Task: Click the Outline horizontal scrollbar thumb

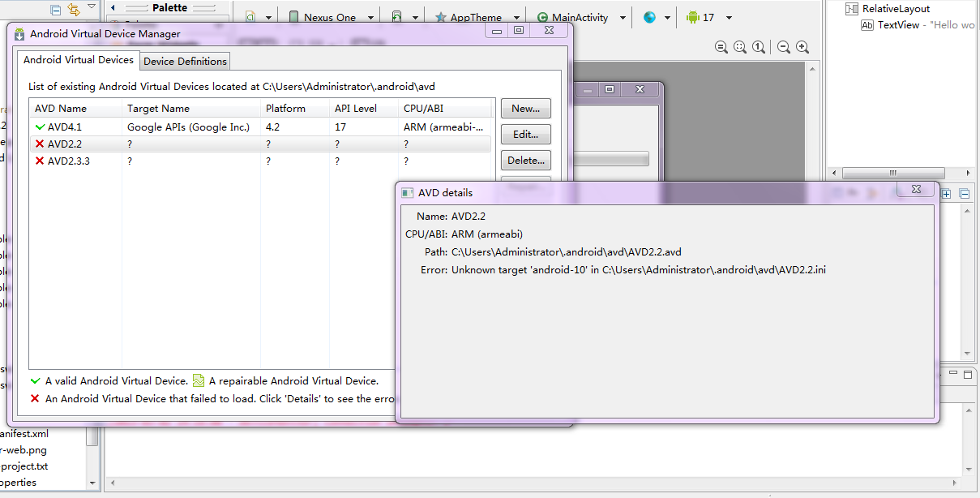Action: (x=893, y=173)
